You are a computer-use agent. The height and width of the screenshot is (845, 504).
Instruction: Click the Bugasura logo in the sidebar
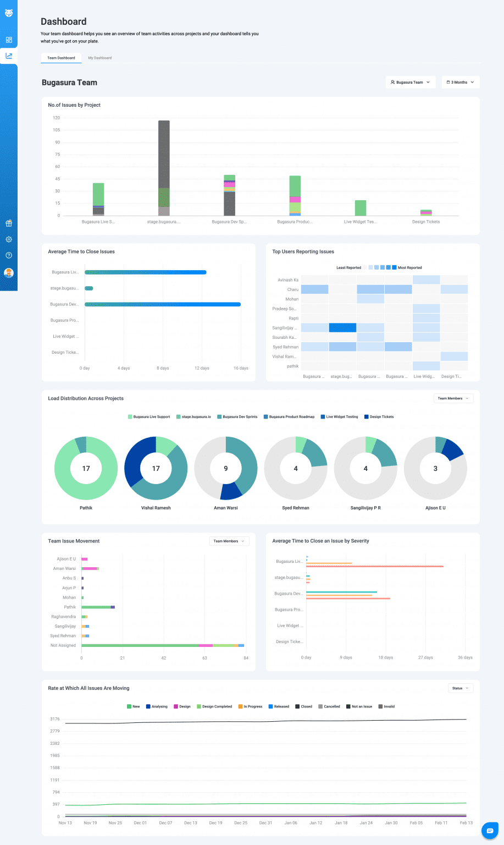tap(8, 12)
